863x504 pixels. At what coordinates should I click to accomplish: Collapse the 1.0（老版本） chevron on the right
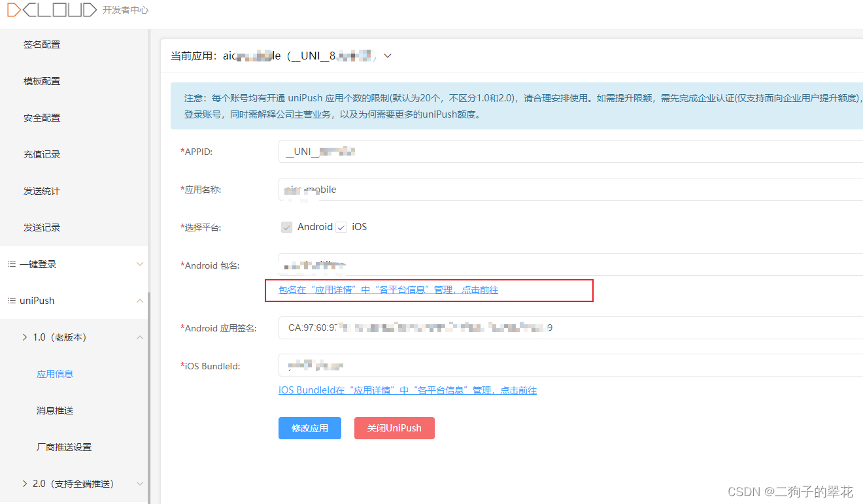(x=139, y=337)
